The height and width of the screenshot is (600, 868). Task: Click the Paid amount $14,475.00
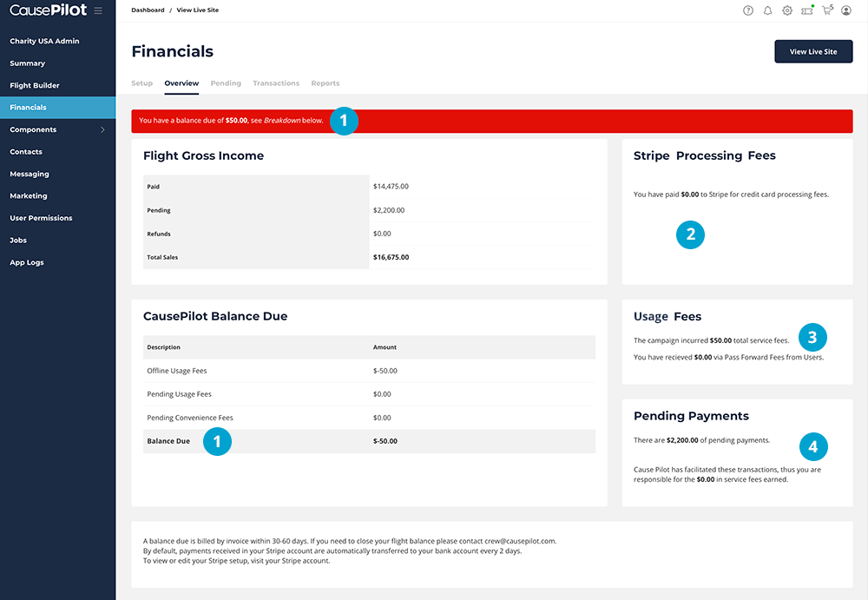coord(391,186)
